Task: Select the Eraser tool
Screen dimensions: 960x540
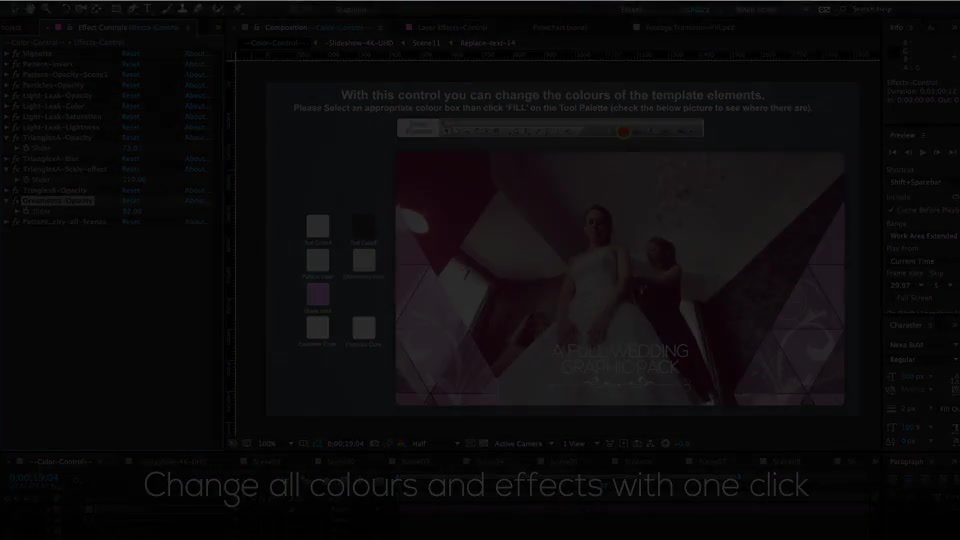Action: click(198, 9)
